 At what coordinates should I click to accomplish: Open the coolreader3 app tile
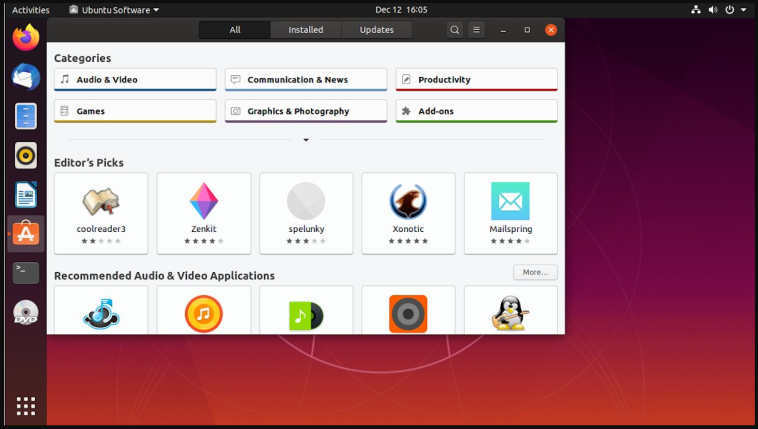pyautogui.click(x=101, y=212)
